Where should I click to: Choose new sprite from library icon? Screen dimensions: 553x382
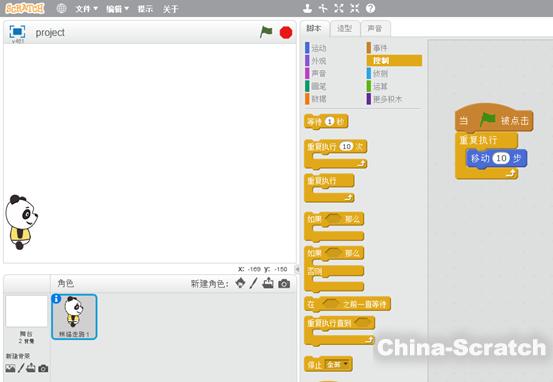pos(241,283)
